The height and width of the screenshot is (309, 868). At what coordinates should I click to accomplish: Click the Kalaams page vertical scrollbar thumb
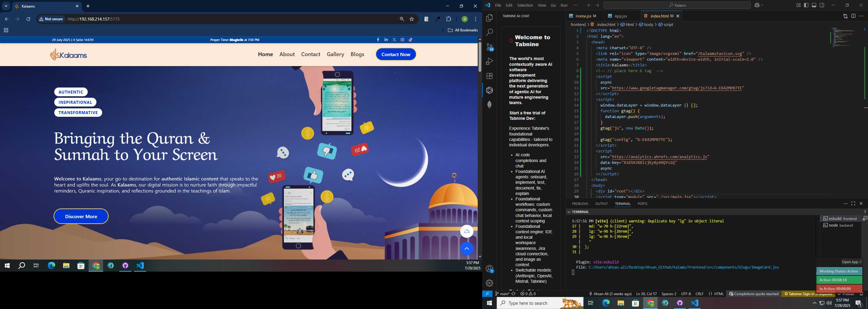tap(480, 57)
